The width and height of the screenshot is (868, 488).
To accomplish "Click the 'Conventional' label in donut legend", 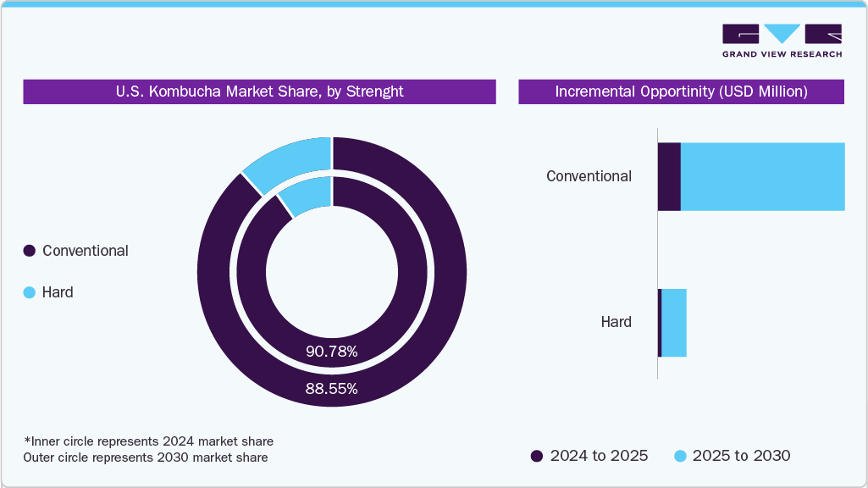I will pyautogui.click(x=86, y=251).
